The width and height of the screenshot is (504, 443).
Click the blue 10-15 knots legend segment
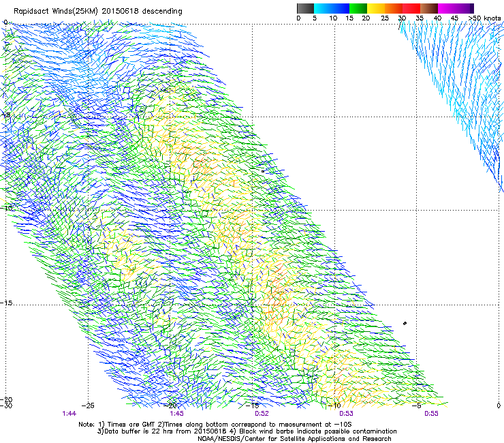[x=341, y=8]
